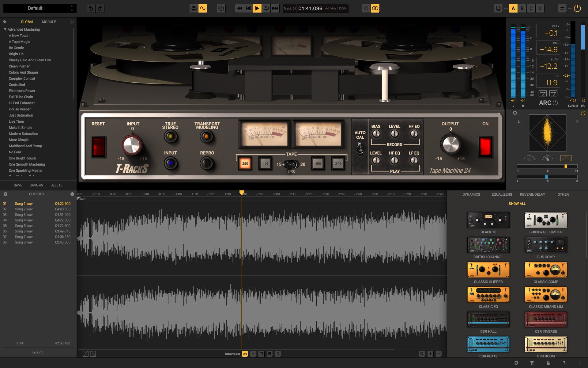Select Song 3.wav in the clip list
The image size is (588, 368).
tap(24, 215)
